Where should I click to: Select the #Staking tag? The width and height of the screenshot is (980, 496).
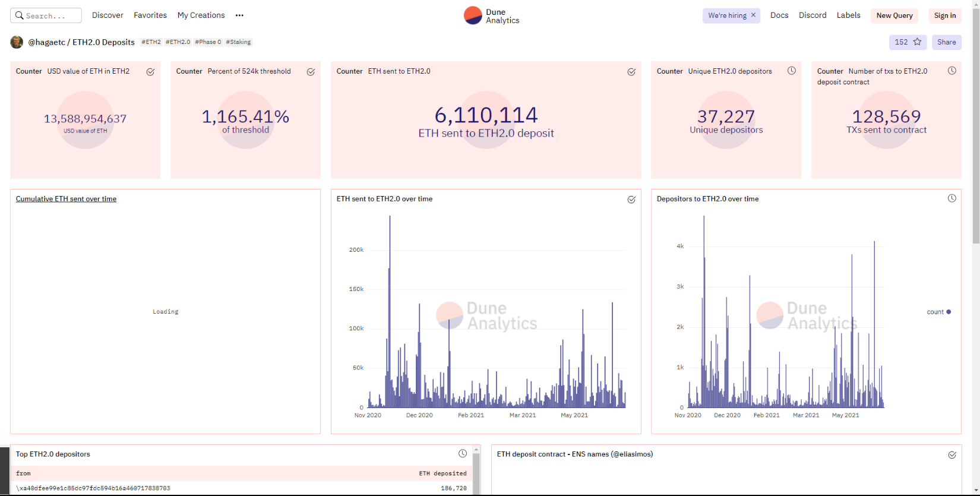tap(238, 42)
